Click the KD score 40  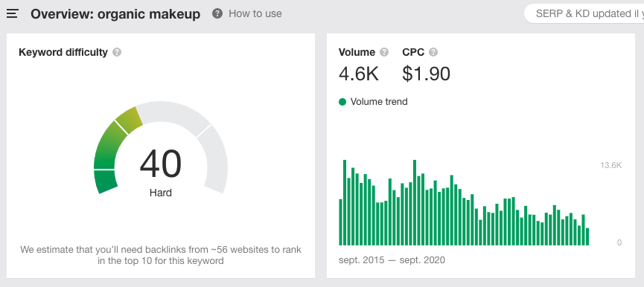(161, 164)
